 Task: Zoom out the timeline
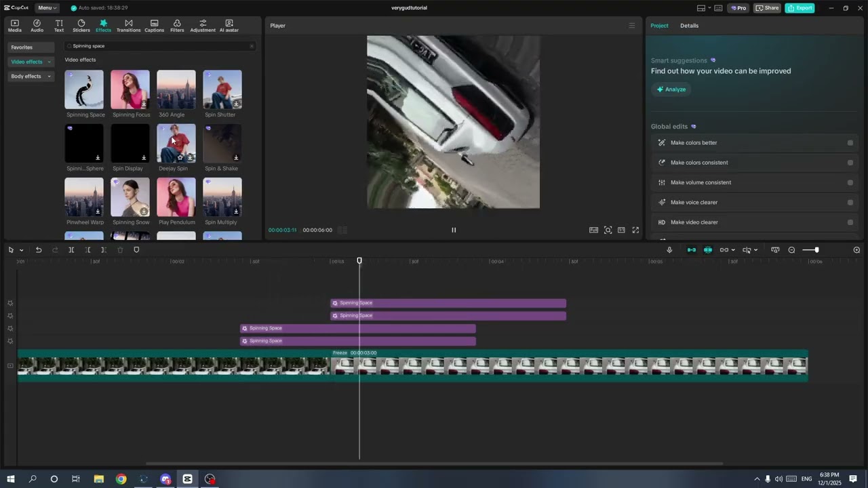[x=791, y=250]
